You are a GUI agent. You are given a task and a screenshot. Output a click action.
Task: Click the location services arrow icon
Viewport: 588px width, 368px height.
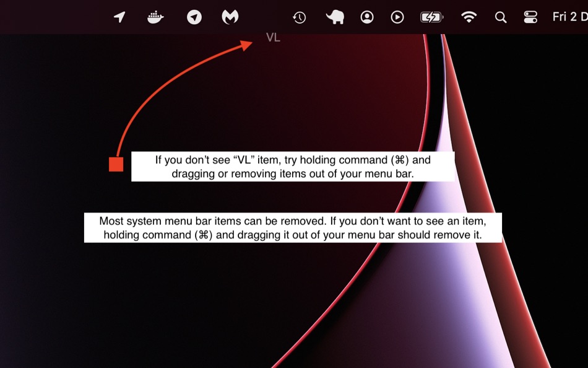[x=119, y=17]
